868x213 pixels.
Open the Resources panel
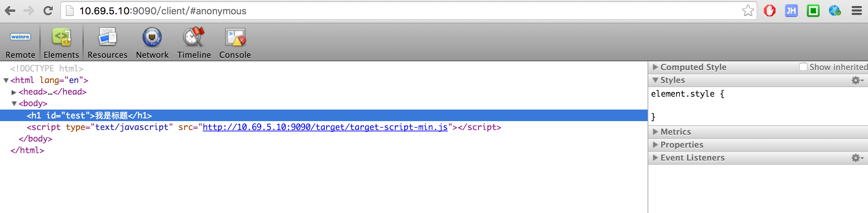pyautogui.click(x=107, y=43)
